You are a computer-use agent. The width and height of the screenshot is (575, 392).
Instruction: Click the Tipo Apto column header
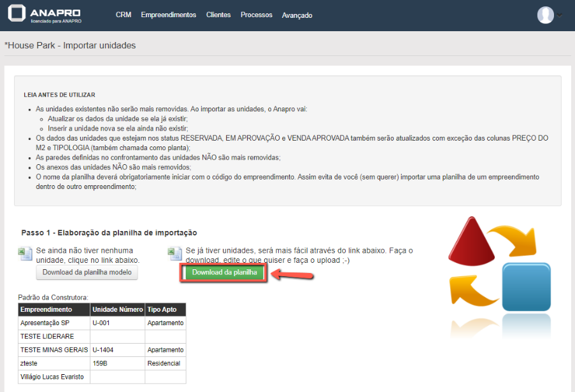point(166,309)
